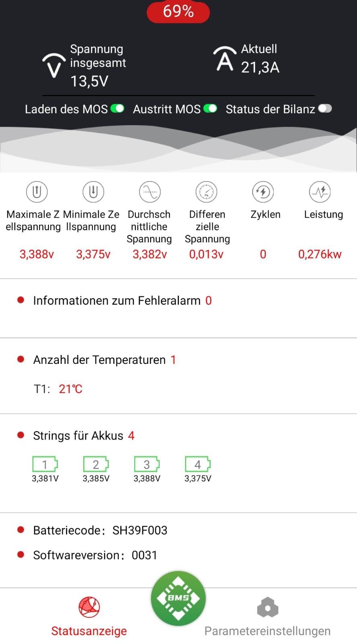Disable the Austritt MOS switch

point(210,109)
